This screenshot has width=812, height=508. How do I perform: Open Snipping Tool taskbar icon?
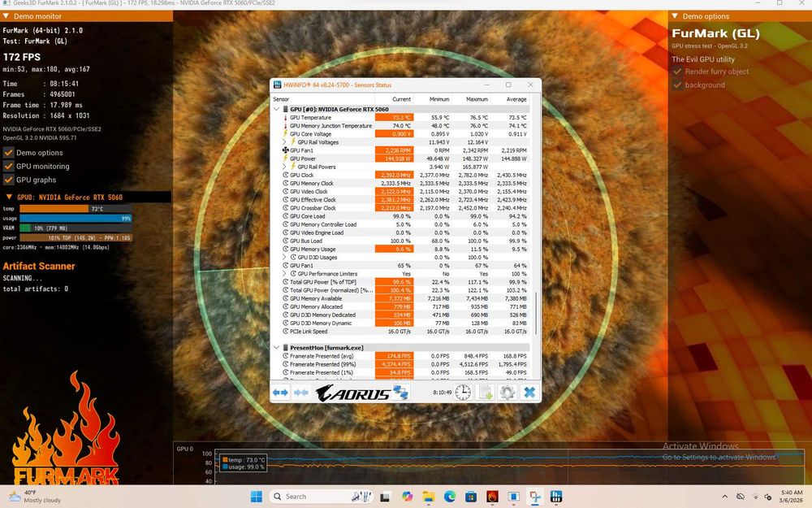[535, 497]
